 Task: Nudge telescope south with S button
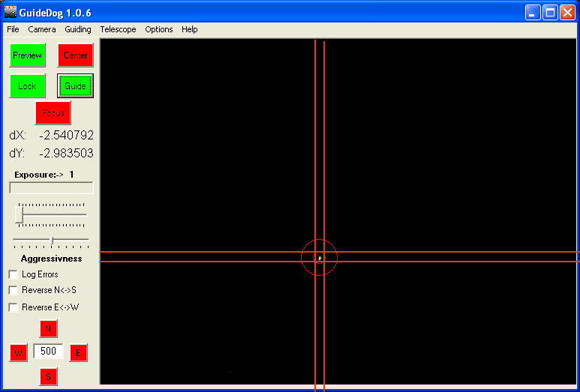[x=48, y=376]
